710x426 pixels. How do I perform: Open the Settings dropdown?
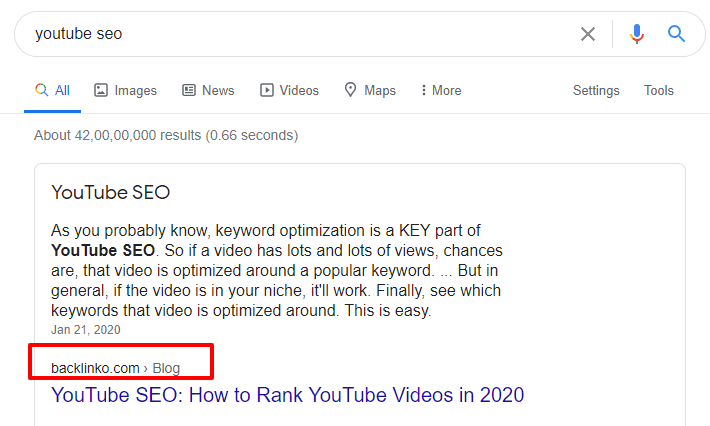596,91
